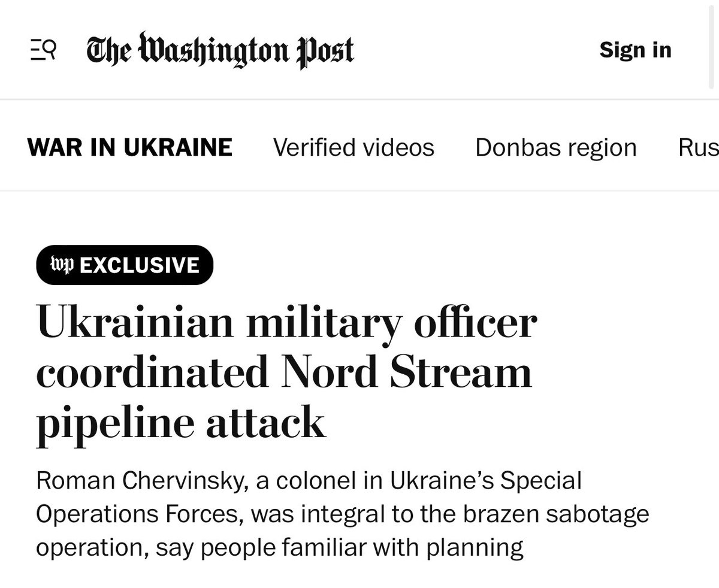Open the Ukrainian military officer headline

point(286,324)
